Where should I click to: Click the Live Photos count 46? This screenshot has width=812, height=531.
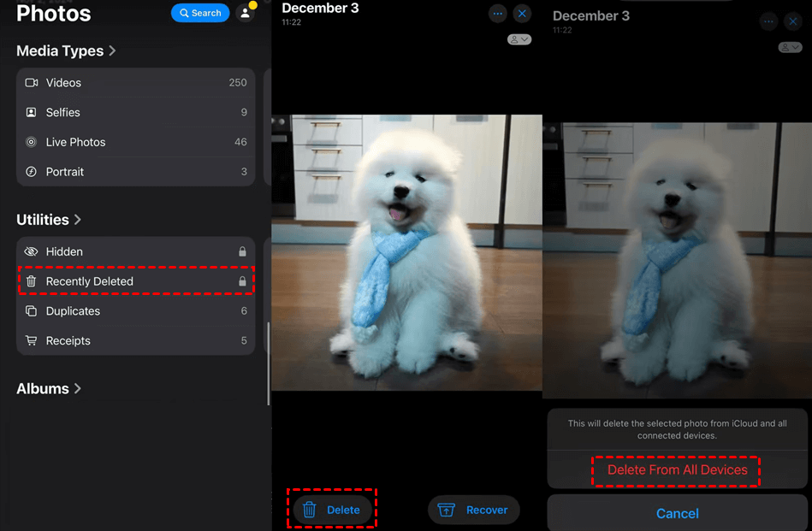pyautogui.click(x=240, y=142)
